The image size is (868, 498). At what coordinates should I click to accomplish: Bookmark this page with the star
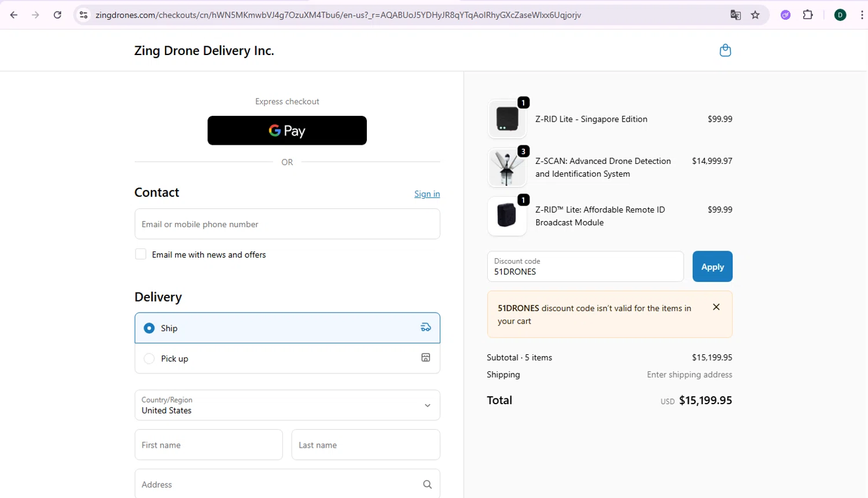(x=755, y=15)
